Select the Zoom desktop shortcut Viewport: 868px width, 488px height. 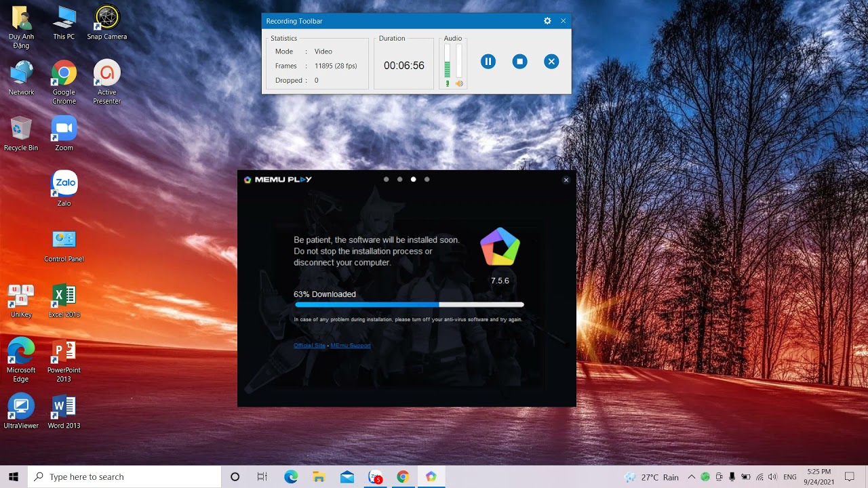[x=64, y=134]
